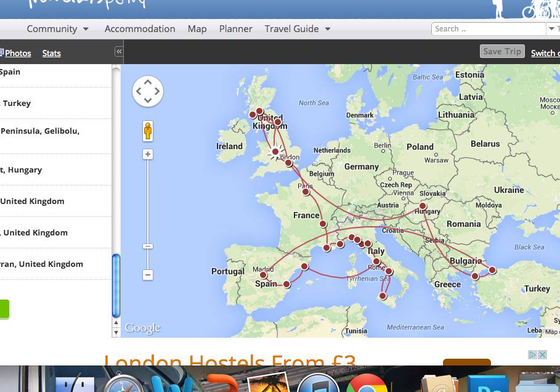The image size is (560, 392).
Task: Pan the map right using the arrow control
Action: [157, 91]
